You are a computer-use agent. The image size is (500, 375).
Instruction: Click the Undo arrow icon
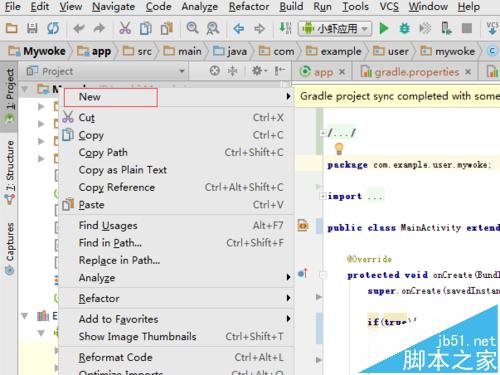click(79, 29)
